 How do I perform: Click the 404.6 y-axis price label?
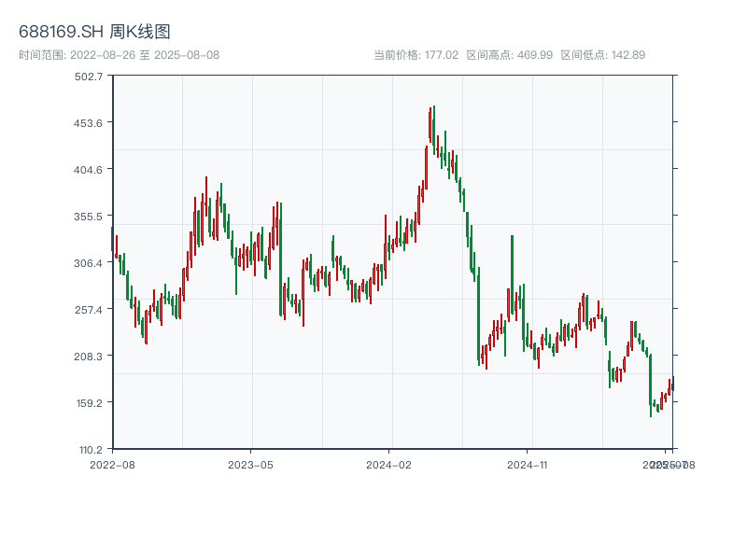pos(89,169)
